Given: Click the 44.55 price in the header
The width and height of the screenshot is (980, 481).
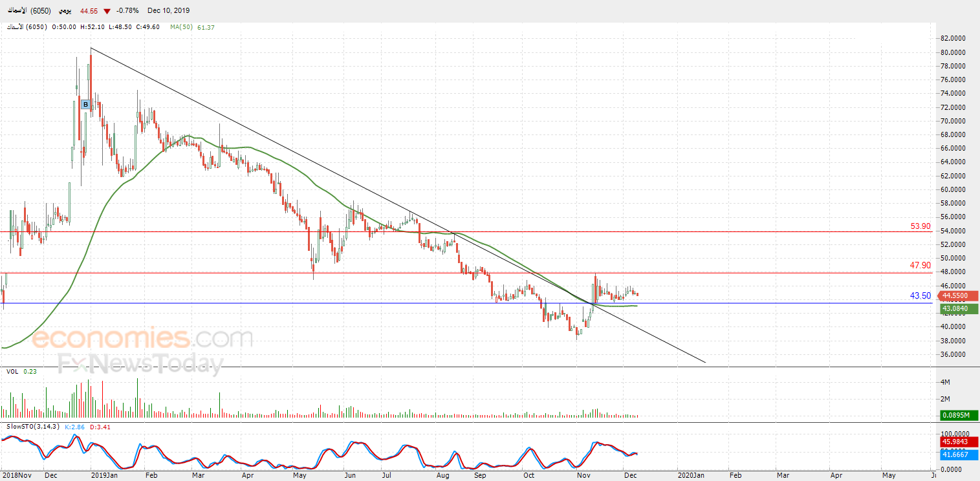Looking at the screenshot, I should (90, 11).
